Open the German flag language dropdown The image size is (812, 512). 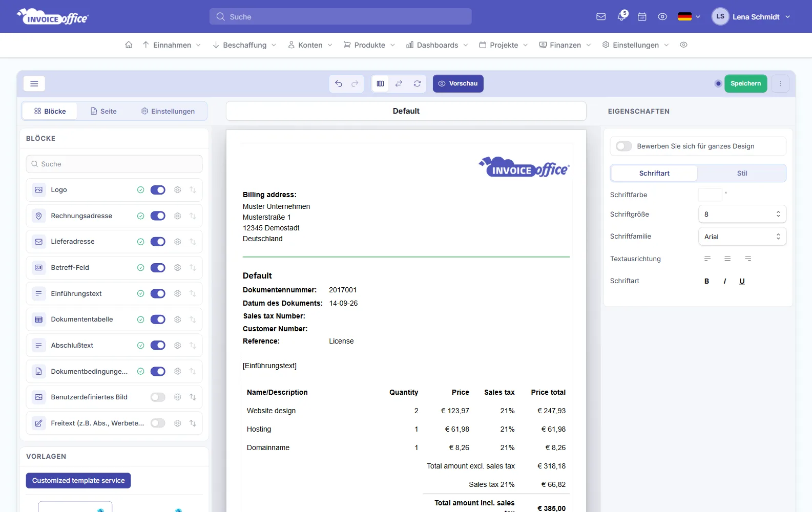coord(689,17)
